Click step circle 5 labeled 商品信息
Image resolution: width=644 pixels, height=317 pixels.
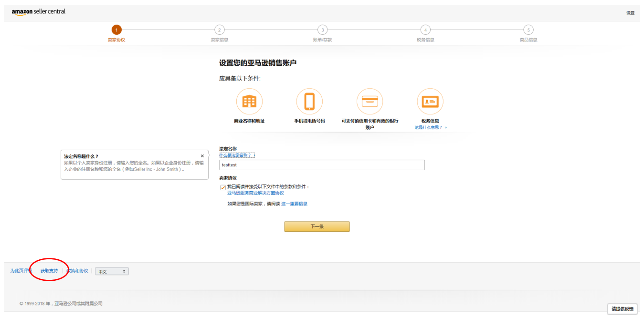(528, 30)
